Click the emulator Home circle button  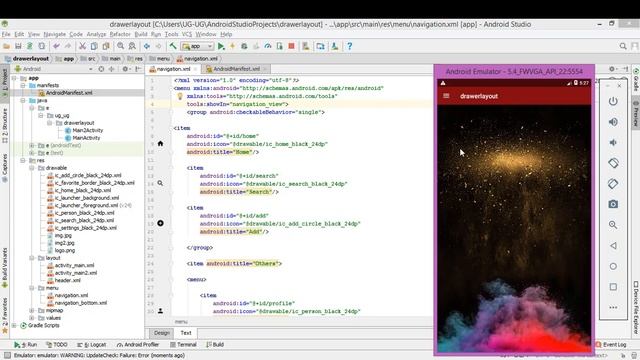[x=613, y=267]
